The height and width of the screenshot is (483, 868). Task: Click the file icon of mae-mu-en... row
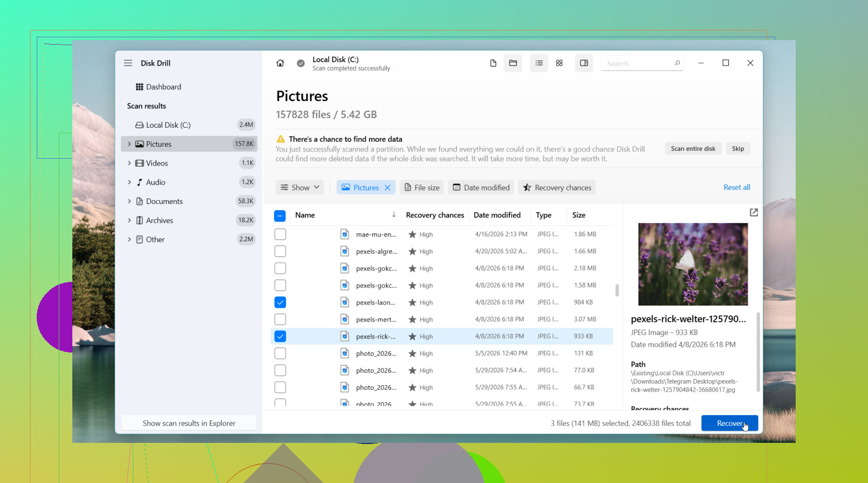coord(345,234)
